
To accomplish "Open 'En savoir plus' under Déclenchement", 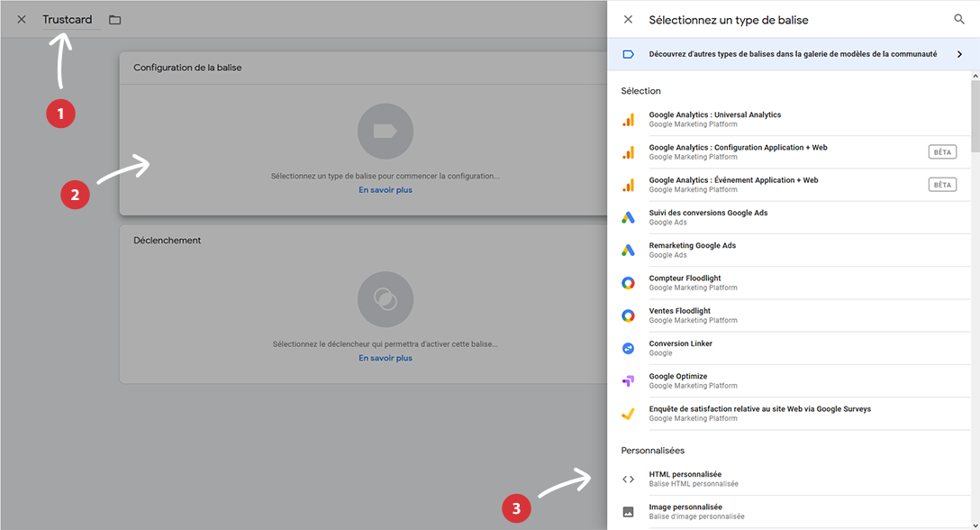I will (x=385, y=358).
